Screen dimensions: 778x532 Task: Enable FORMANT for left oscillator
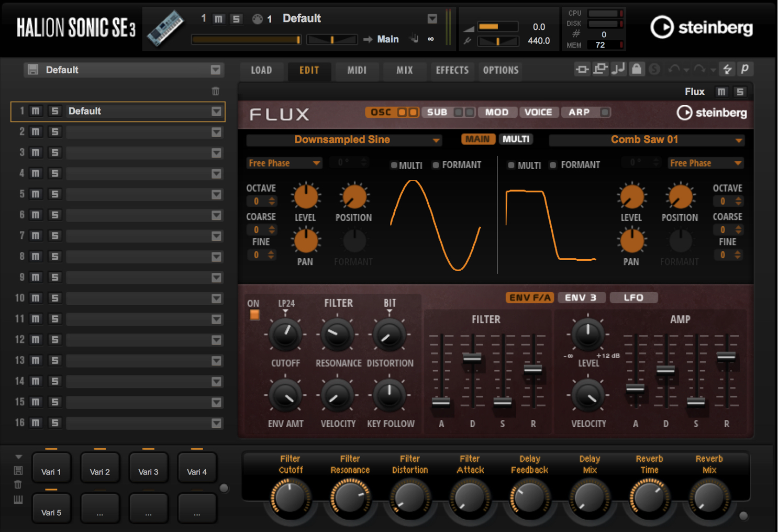[x=436, y=165]
